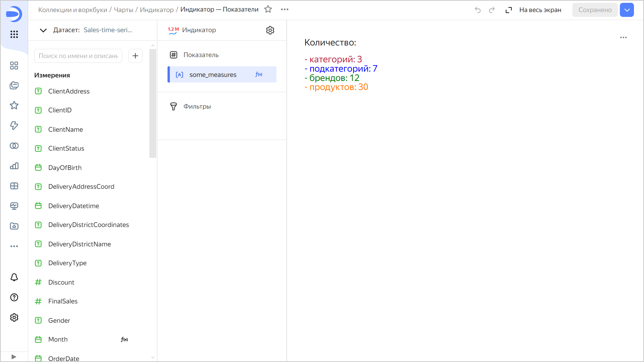
Task: Click the add field plus button
Action: [x=135, y=56]
